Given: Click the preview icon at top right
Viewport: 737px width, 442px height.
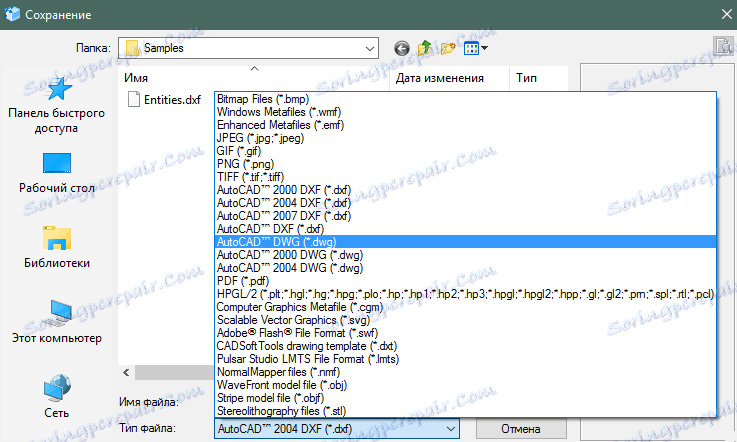Looking at the screenshot, I should [x=724, y=46].
